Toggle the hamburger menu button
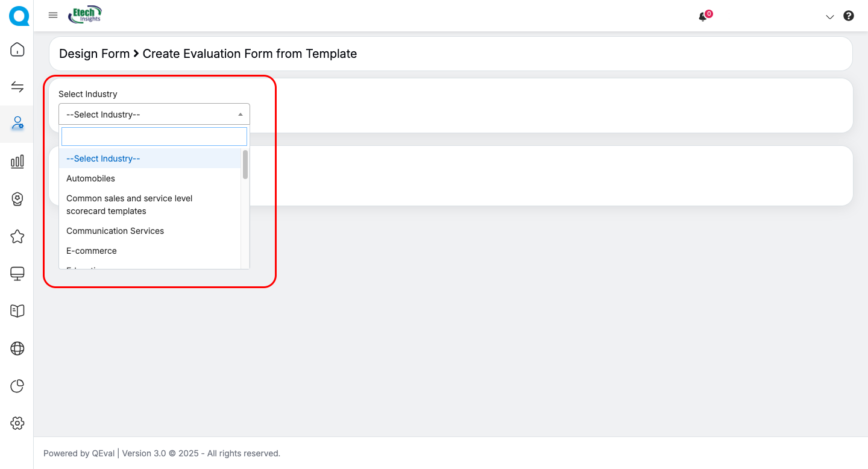Viewport: 868px width, 469px height. click(53, 15)
